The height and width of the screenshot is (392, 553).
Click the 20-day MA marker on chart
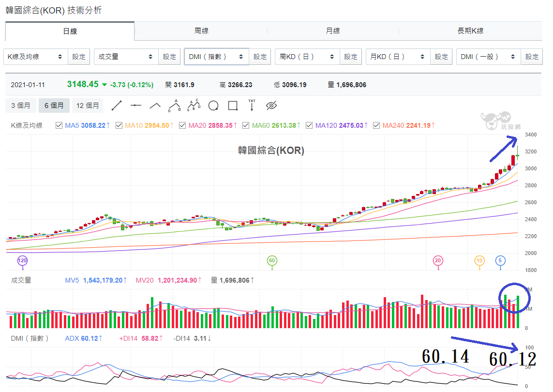pos(438,261)
